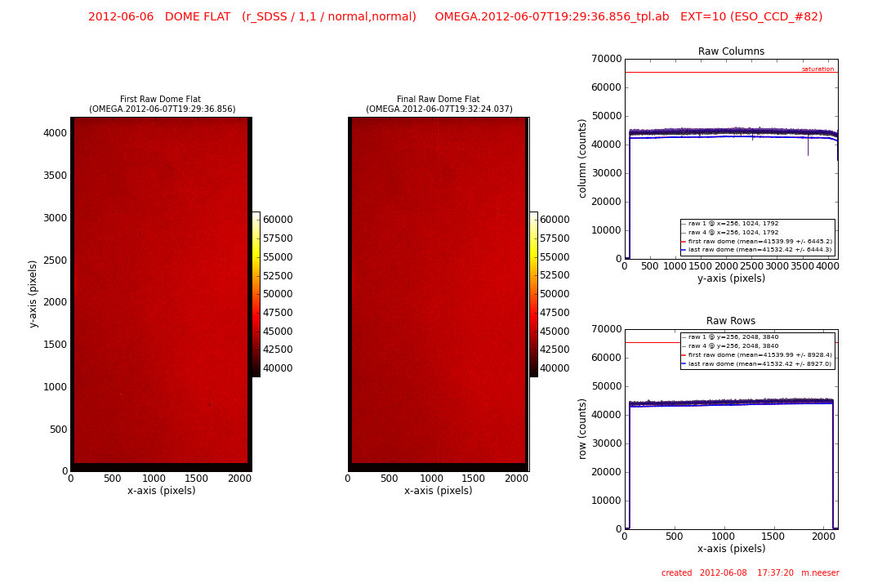Click the dark spot in the first dome flat image
The width and height of the screenshot is (882, 588).
(209, 404)
